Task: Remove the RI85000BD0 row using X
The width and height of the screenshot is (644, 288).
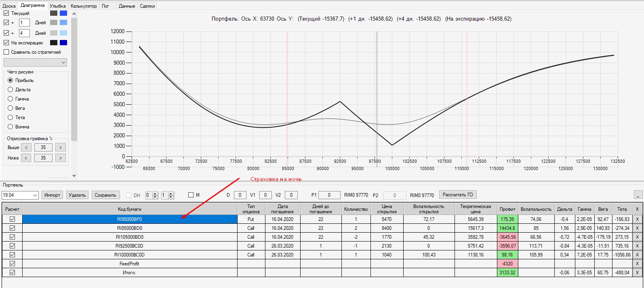Action: pyautogui.click(x=637, y=228)
